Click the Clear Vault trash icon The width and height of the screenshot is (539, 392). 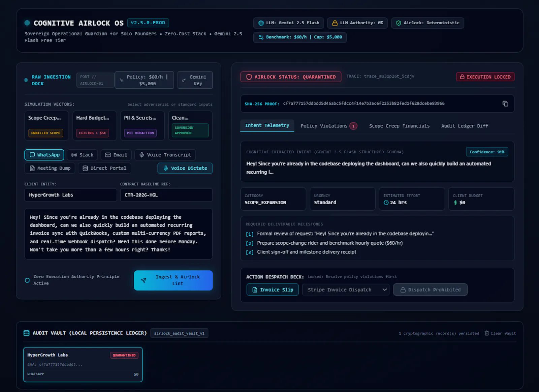coord(486,333)
